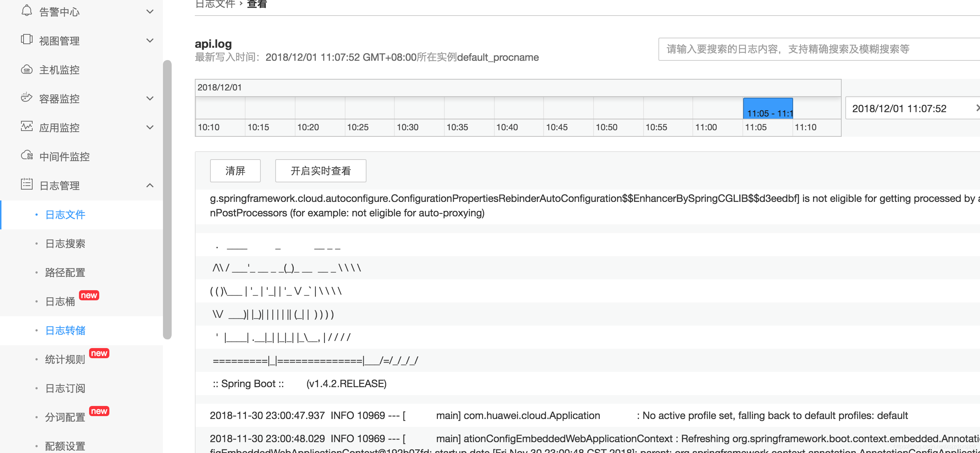Viewport: 980px width, 453px height.
Task: Open the 日志转储 submenu item
Action: point(65,330)
